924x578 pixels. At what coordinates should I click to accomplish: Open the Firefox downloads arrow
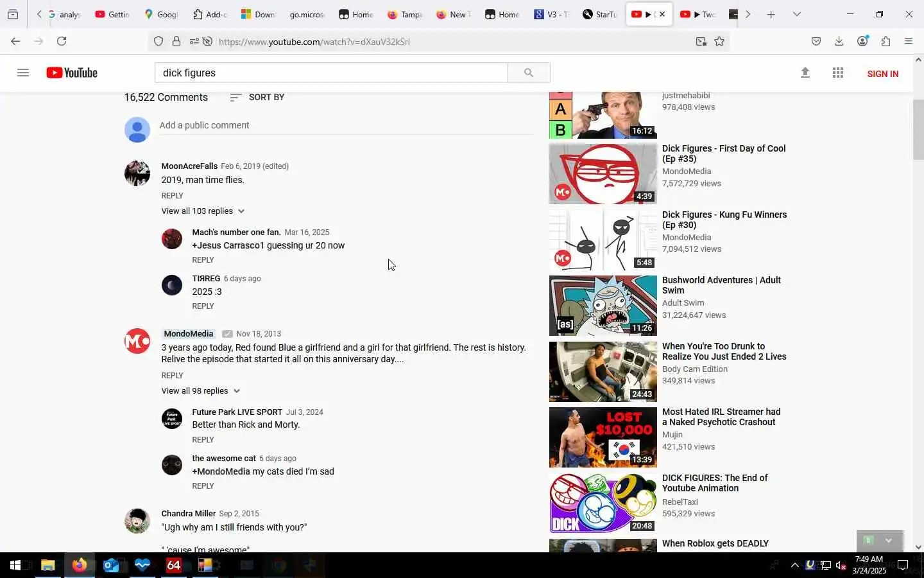(839, 41)
